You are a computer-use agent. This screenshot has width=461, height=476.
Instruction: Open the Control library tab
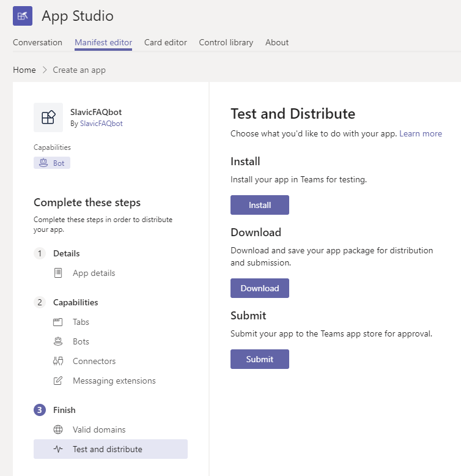226,42
